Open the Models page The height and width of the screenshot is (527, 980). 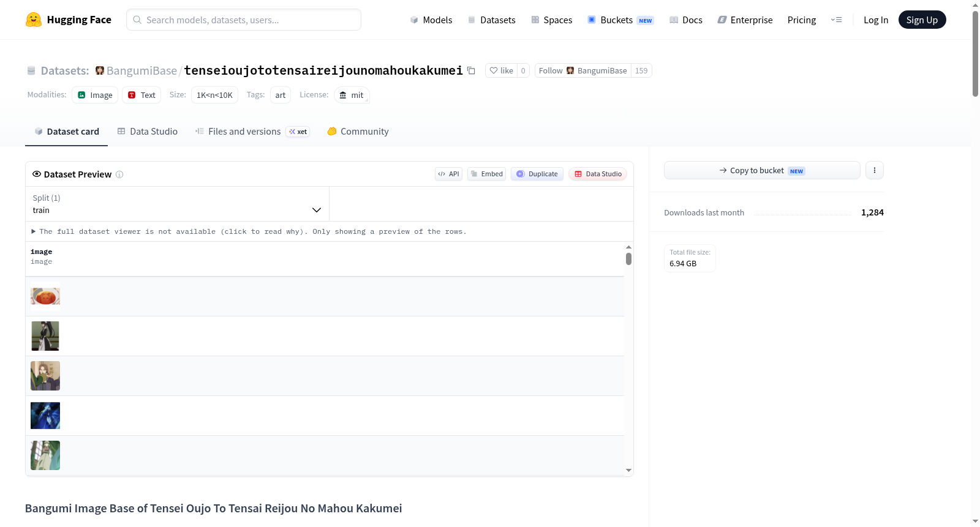click(x=431, y=20)
